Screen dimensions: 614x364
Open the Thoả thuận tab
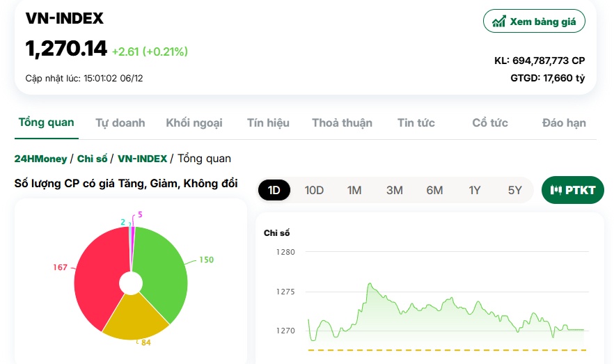[x=343, y=123]
